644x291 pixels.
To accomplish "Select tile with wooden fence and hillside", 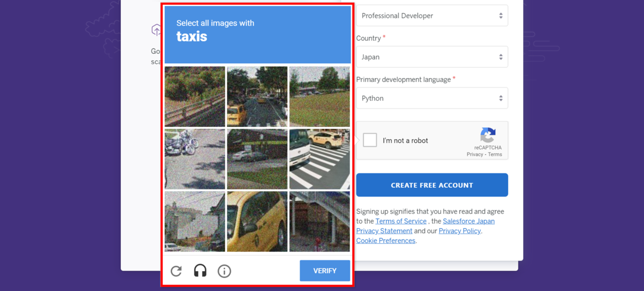I will 195,97.
